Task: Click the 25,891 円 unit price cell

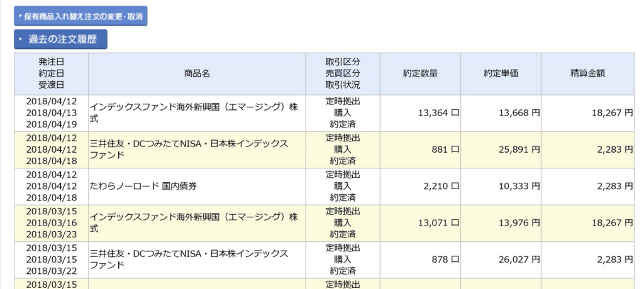Action: 501,150
